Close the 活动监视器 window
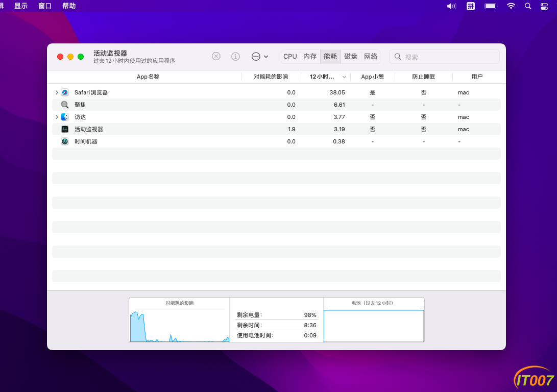557x392 pixels. [x=60, y=57]
